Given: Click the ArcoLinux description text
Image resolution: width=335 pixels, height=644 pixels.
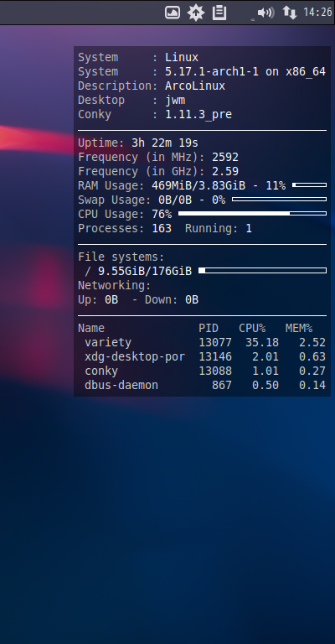Looking at the screenshot, I should coord(195,86).
